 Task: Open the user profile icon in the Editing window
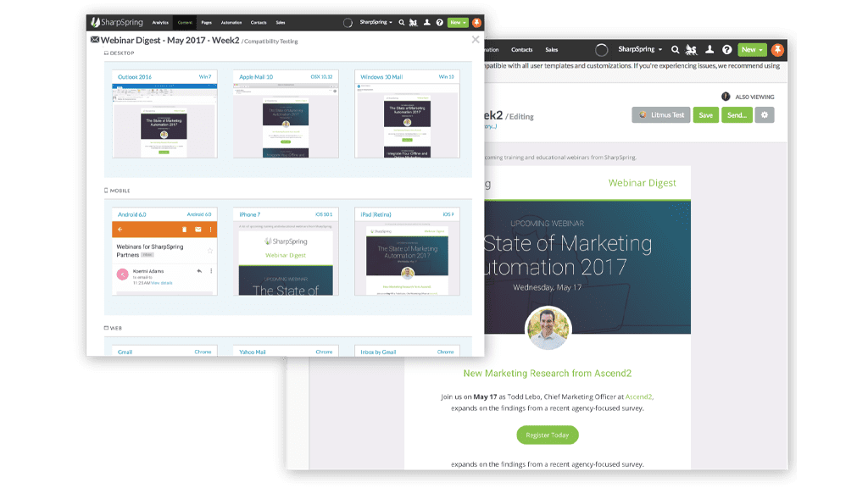[709, 50]
